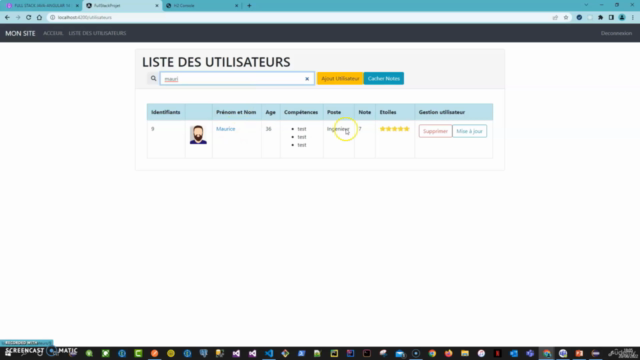Open the browser extensions puzzle icon

pyautogui.click(x=600, y=18)
